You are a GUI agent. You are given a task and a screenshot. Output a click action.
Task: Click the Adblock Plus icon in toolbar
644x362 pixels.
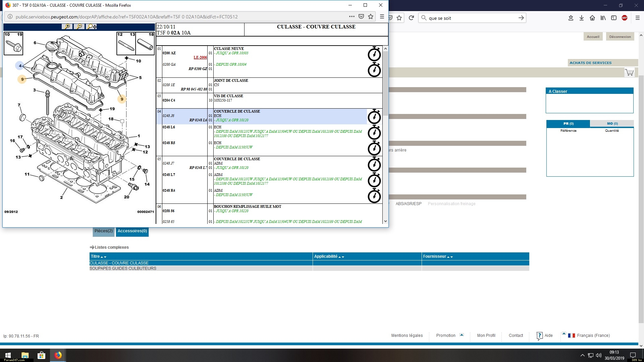625,18
